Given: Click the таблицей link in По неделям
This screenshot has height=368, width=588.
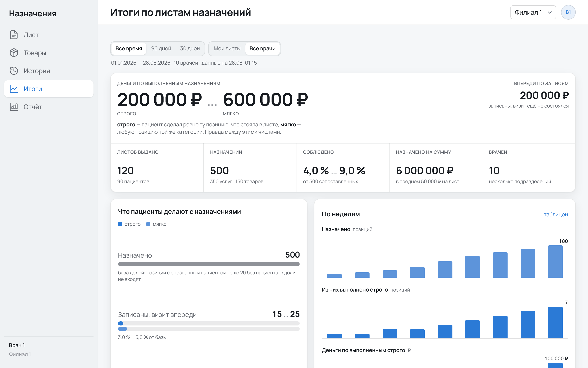Looking at the screenshot, I should click(x=556, y=214).
